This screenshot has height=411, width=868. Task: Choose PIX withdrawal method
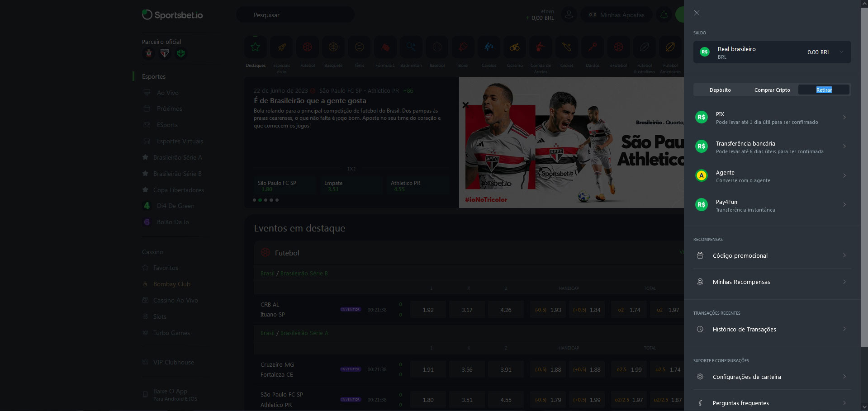click(772, 118)
